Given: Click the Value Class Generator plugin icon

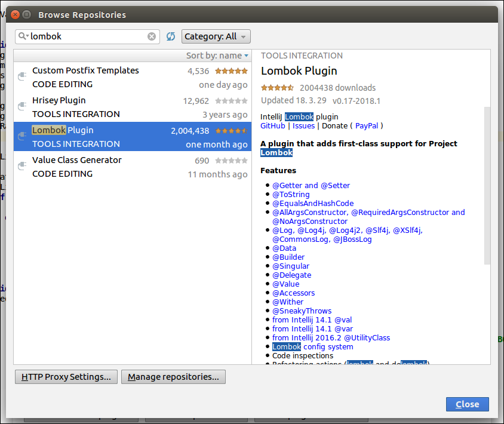Looking at the screenshot, I should tap(22, 166).
